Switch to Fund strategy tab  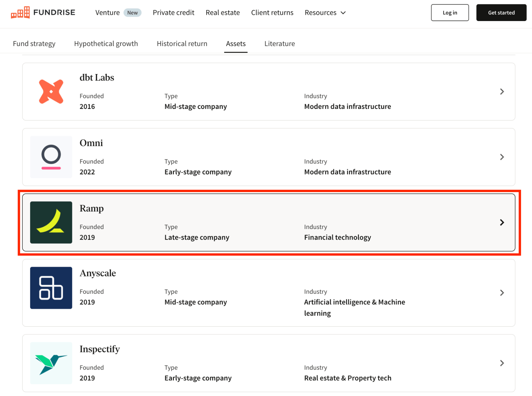34,43
